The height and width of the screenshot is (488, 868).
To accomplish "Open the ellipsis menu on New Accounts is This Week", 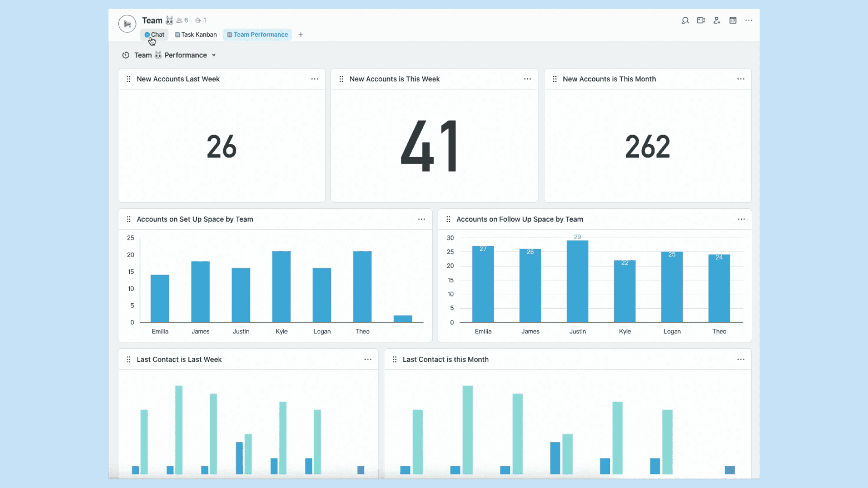I will pyautogui.click(x=527, y=79).
